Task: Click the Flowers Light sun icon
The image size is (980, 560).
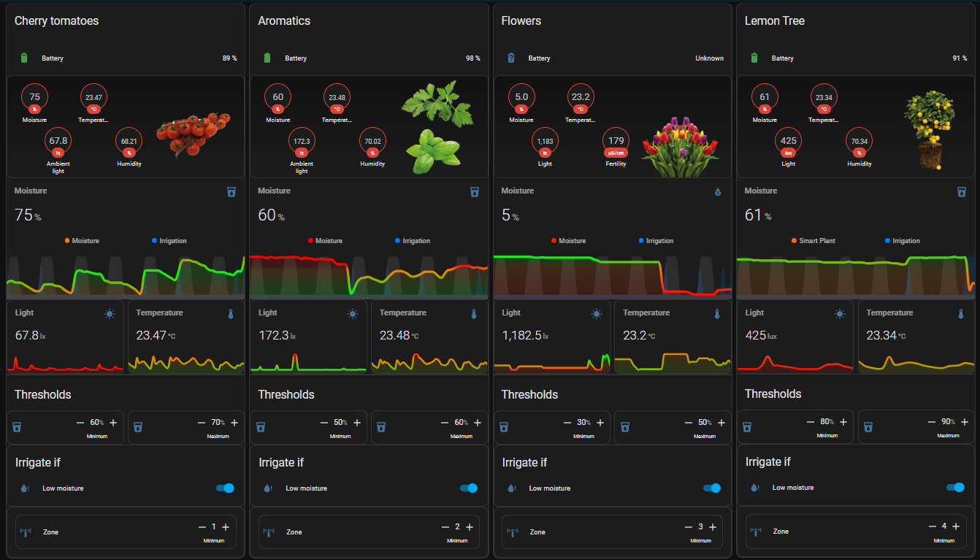Action: coord(597,314)
